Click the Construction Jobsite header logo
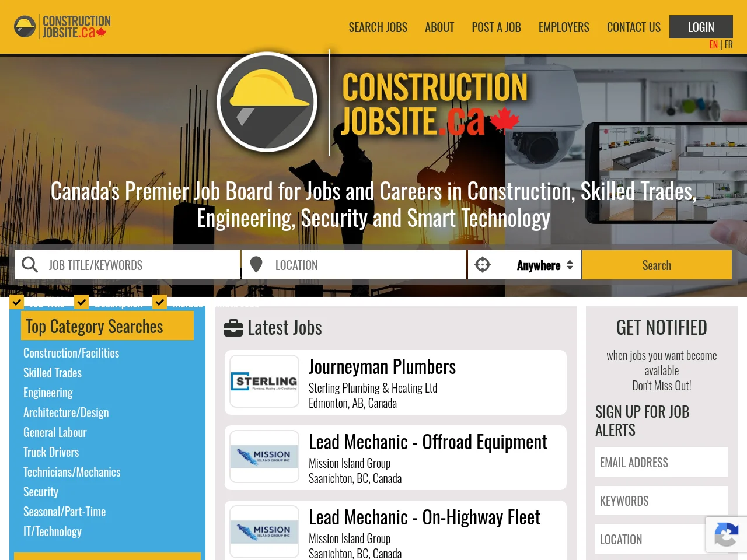 pyautogui.click(x=62, y=27)
